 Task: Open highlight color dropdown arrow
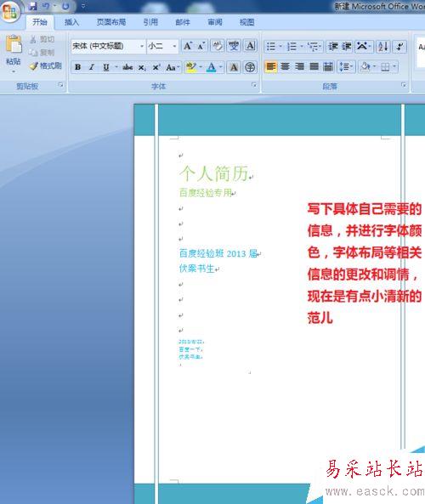(x=201, y=67)
